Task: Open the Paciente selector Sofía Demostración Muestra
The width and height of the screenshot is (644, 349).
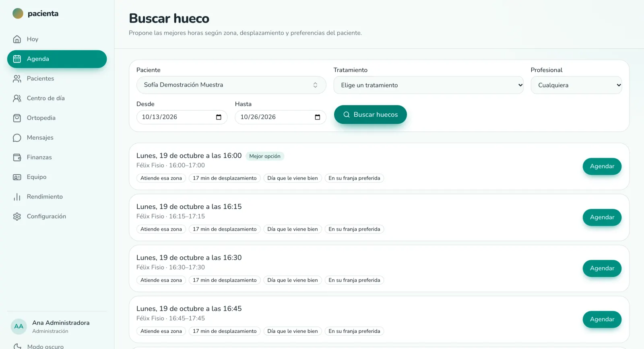Action: point(231,85)
